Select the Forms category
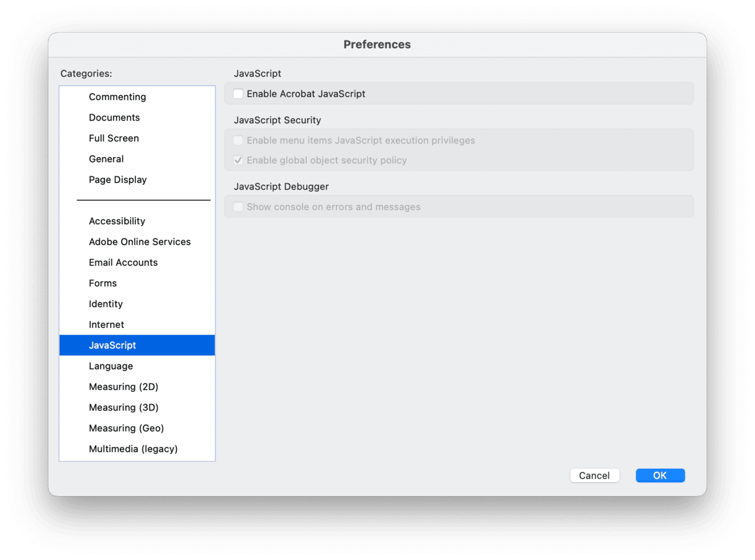This screenshot has height=560, width=755. (103, 283)
